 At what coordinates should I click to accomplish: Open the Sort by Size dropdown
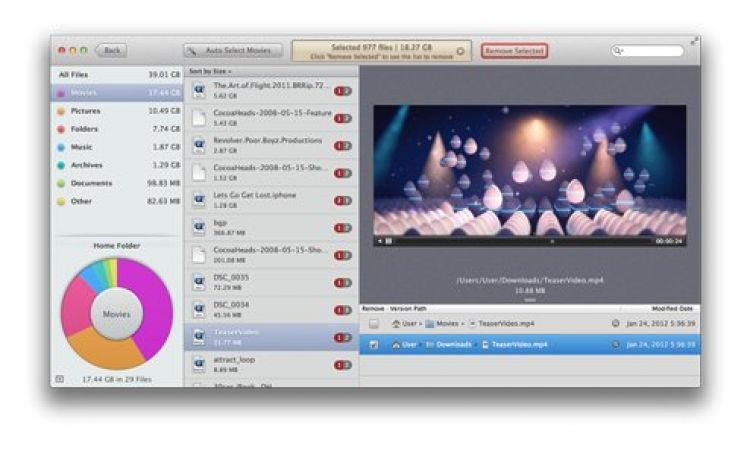click(x=210, y=71)
